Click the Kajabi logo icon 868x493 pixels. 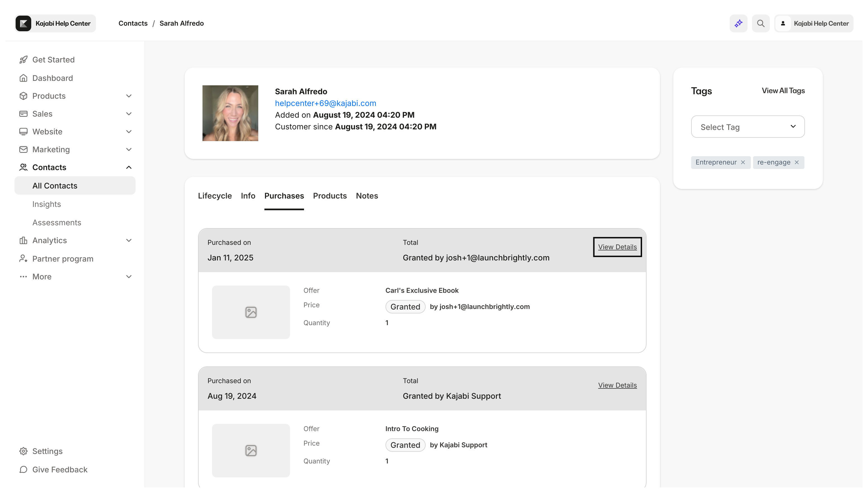click(x=23, y=23)
